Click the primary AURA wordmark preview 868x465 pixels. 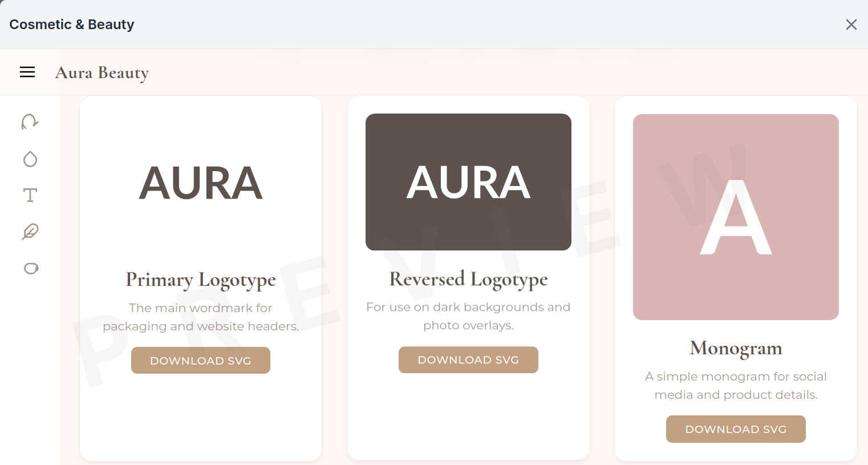pyautogui.click(x=201, y=183)
